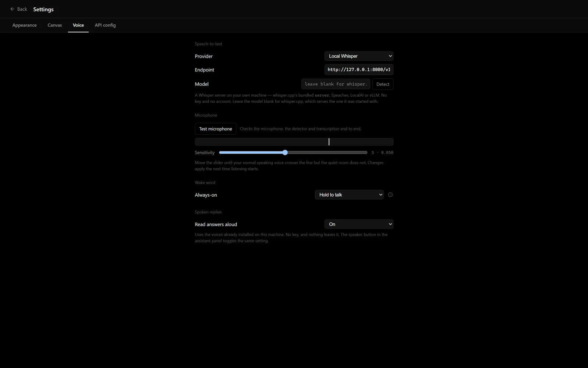Open the Appearance tab
588x368 pixels.
25,25
